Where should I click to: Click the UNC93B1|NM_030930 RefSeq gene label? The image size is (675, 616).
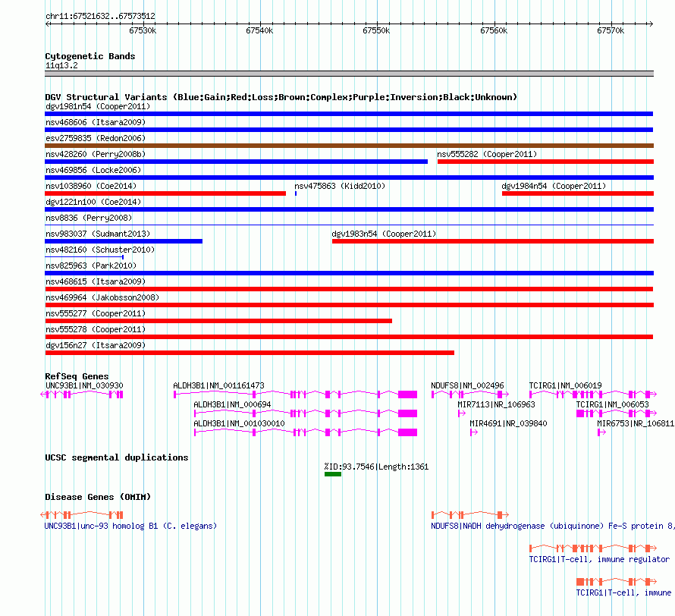pyautogui.click(x=84, y=385)
